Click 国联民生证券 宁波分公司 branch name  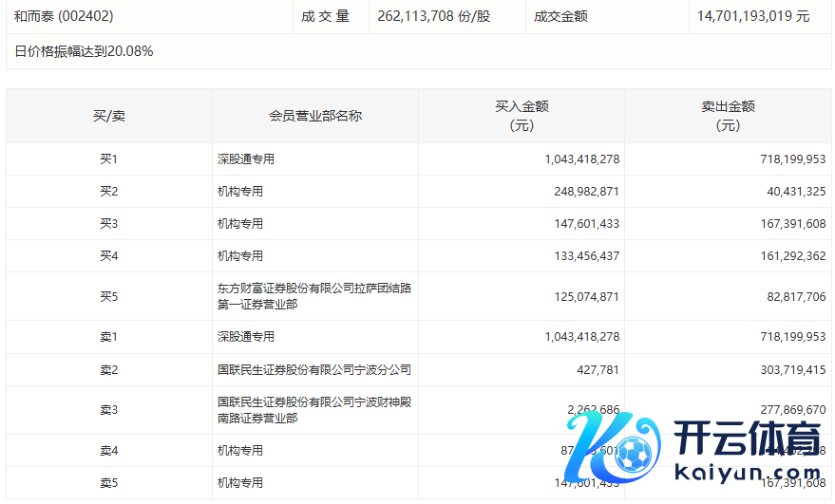click(313, 369)
